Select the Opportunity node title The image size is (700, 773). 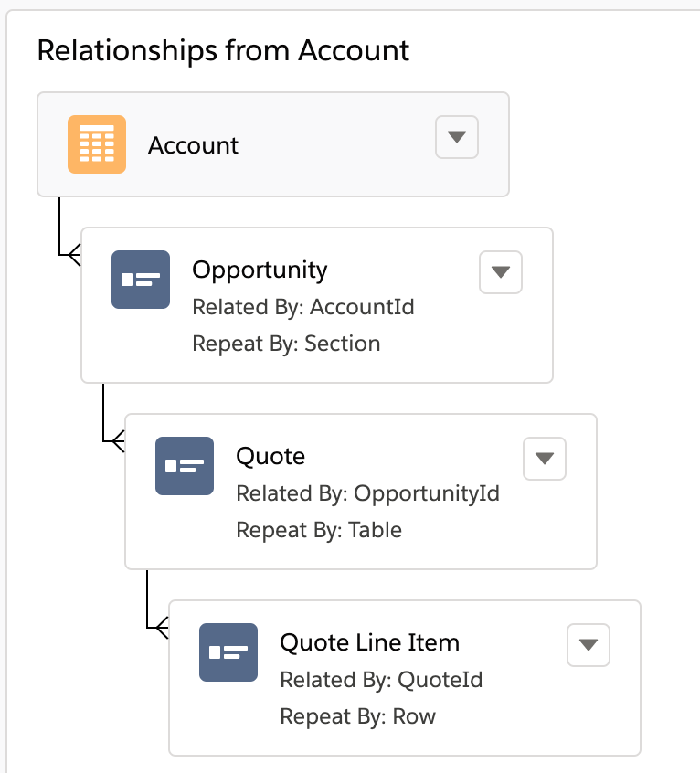[260, 270]
